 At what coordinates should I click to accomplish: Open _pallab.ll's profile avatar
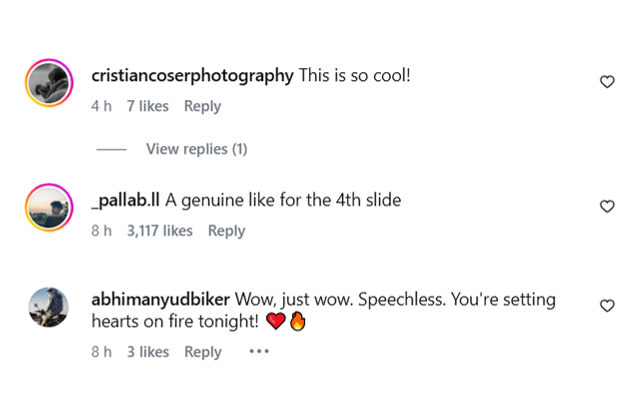48,208
